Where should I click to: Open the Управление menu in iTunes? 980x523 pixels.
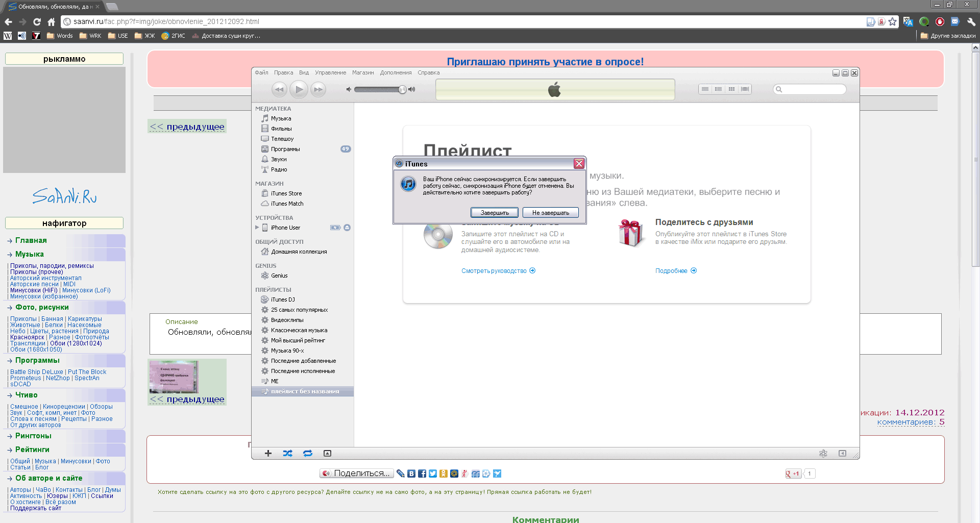pyautogui.click(x=330, y=72)
